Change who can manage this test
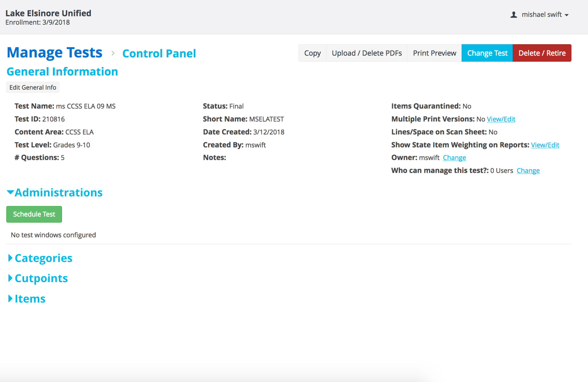588x382 pixels. point(528,170)
